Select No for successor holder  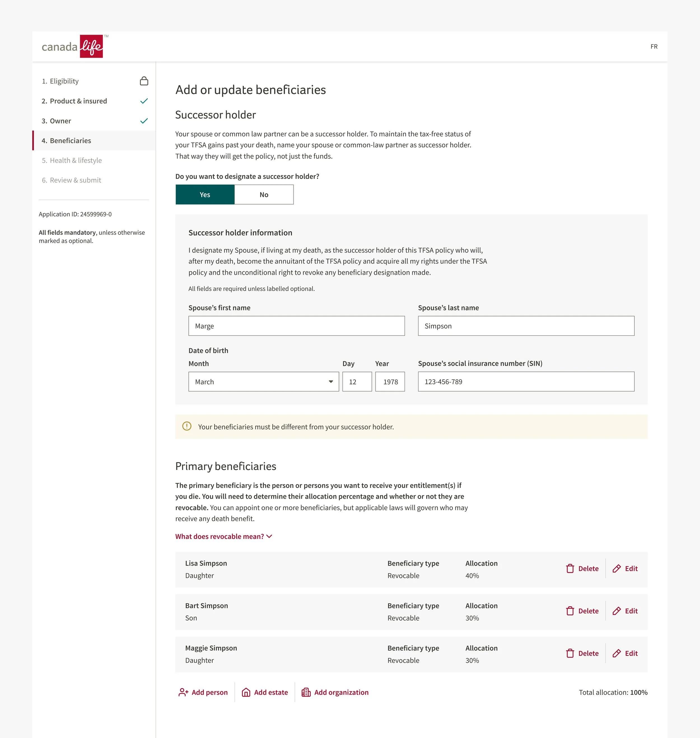[x=264, y=194]
